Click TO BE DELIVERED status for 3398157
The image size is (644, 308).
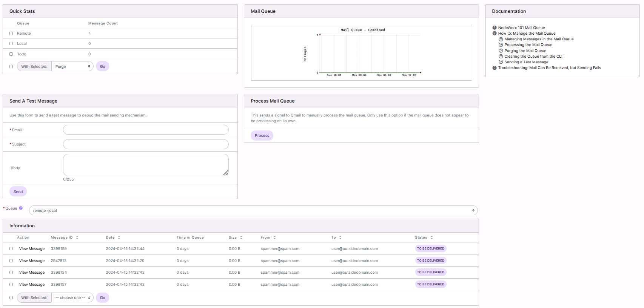pyautogui.click(x=431, y=284)
